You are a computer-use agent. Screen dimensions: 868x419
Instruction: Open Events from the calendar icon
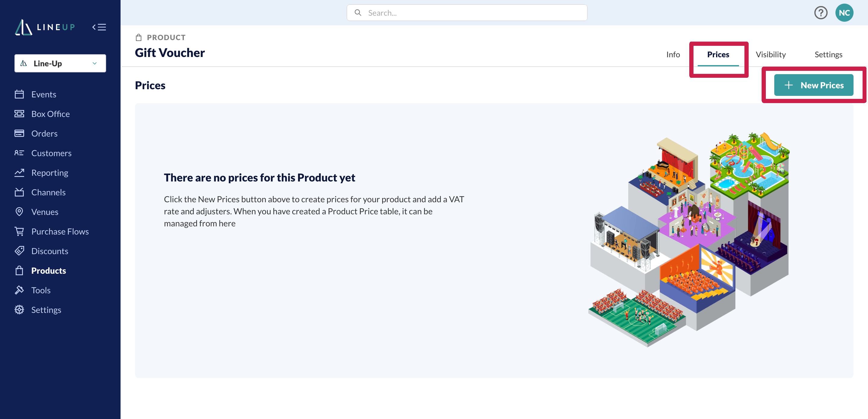[19, 94]
